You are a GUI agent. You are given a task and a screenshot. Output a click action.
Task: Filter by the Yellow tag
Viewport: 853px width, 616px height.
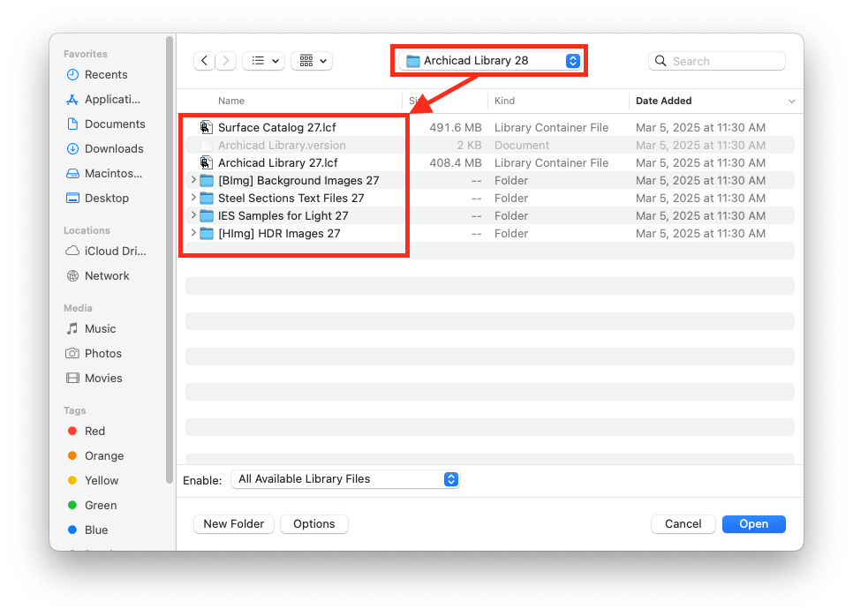[102, 481]
